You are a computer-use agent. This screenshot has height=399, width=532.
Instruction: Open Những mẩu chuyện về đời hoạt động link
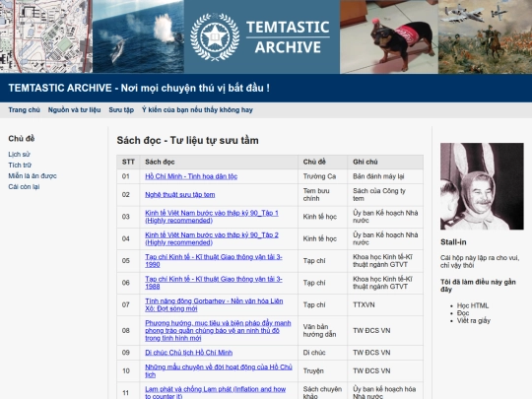pyautogui.click(x=219, y=371)
